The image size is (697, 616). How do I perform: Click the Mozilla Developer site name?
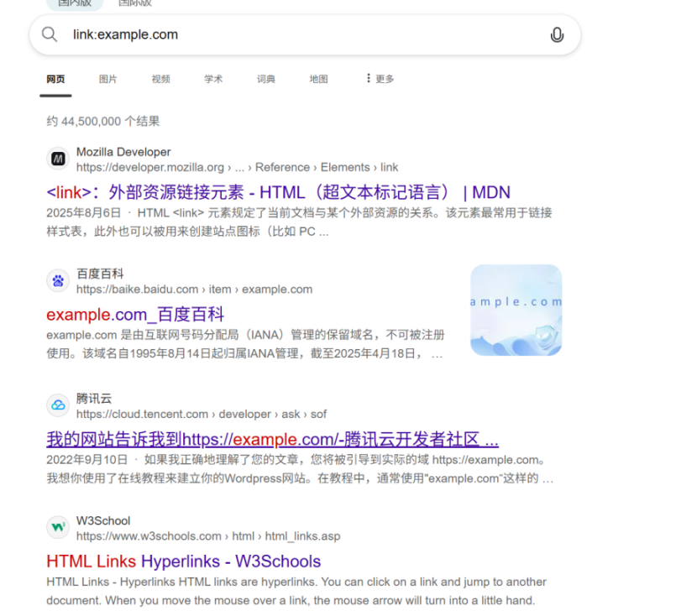(x=123, y=152)
